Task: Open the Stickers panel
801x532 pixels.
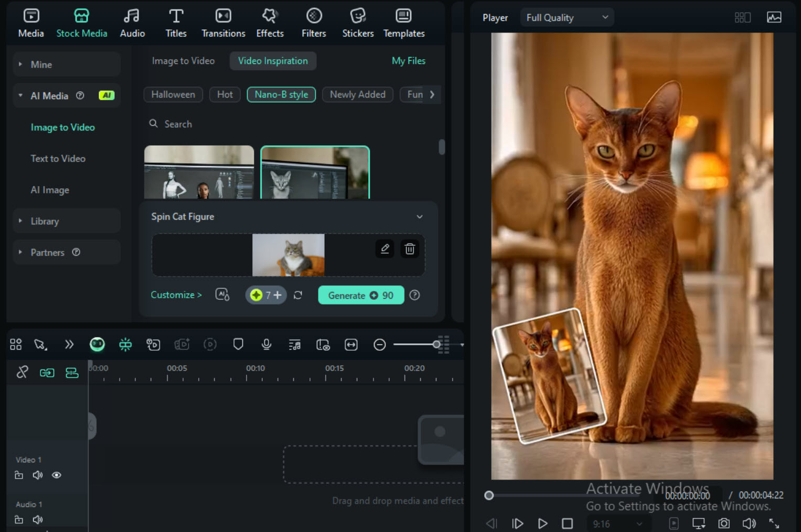Action: tap(358, 24)
